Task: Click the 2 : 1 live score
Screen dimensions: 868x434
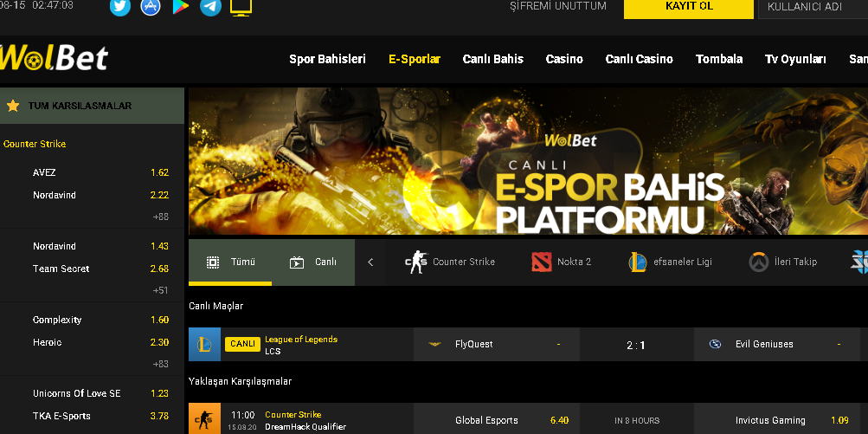Action: [636, 346]
